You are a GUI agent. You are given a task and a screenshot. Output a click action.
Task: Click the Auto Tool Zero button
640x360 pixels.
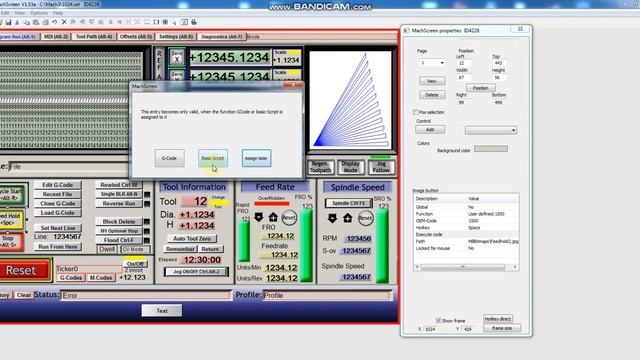[x=192, y=238]
